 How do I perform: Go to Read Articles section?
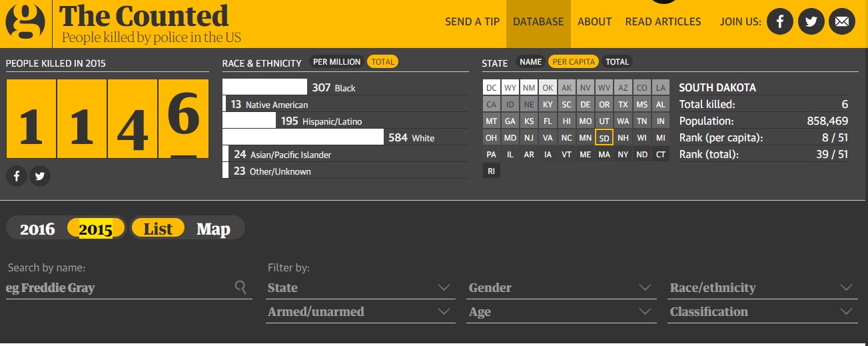(663, 22)
